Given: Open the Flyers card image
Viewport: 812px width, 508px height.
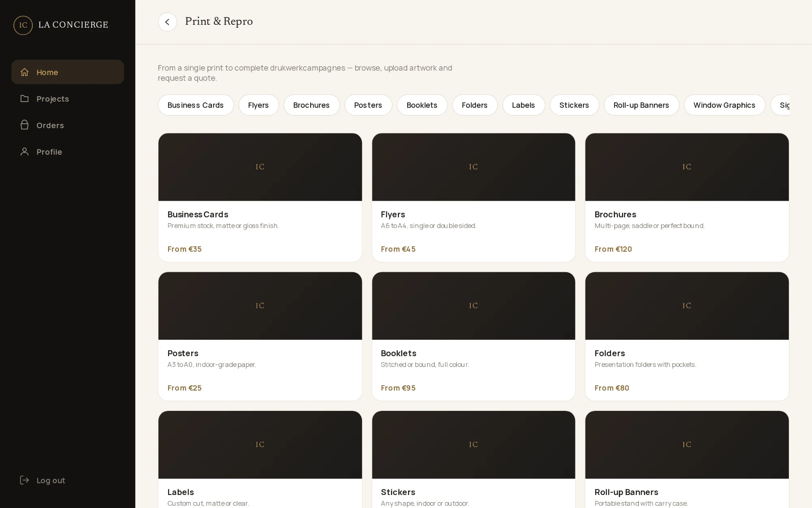Looking at the screenshot, I should (473, 167).
